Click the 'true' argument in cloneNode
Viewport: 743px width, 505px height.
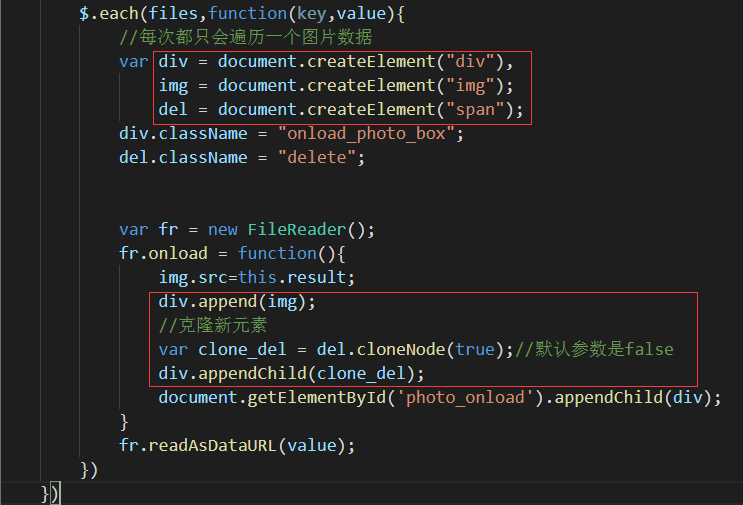(475, 349)
